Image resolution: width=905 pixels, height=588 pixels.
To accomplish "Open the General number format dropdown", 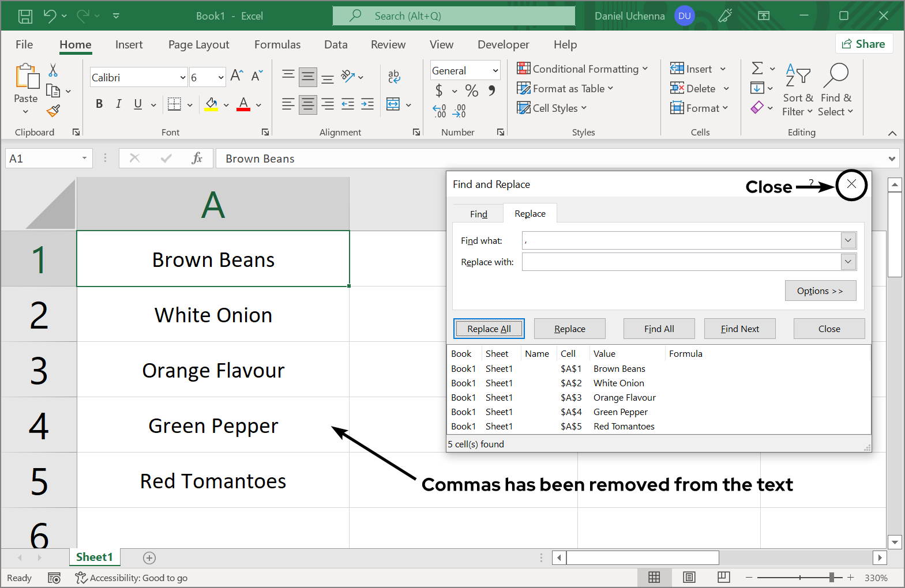I will [x=495, y=70].
